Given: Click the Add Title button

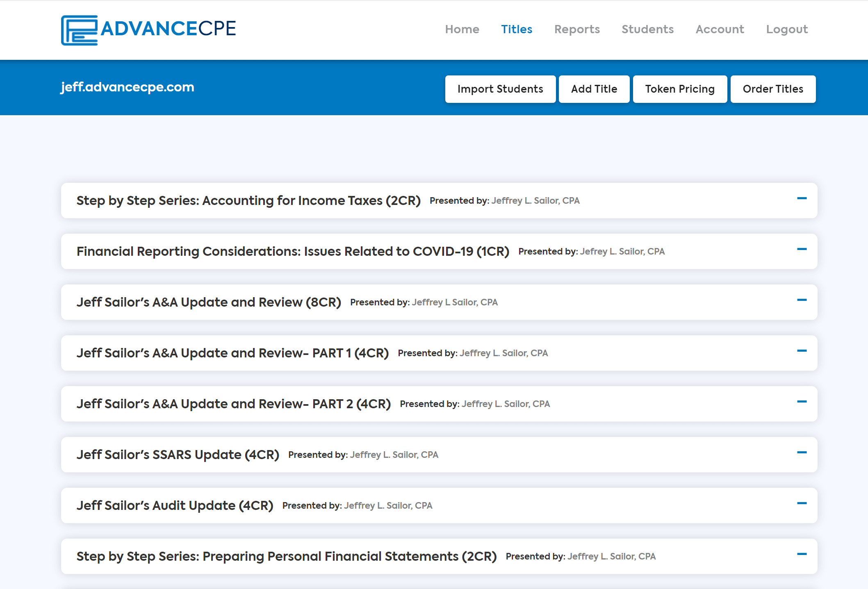Looking at the screenshot, I should 594,89.
